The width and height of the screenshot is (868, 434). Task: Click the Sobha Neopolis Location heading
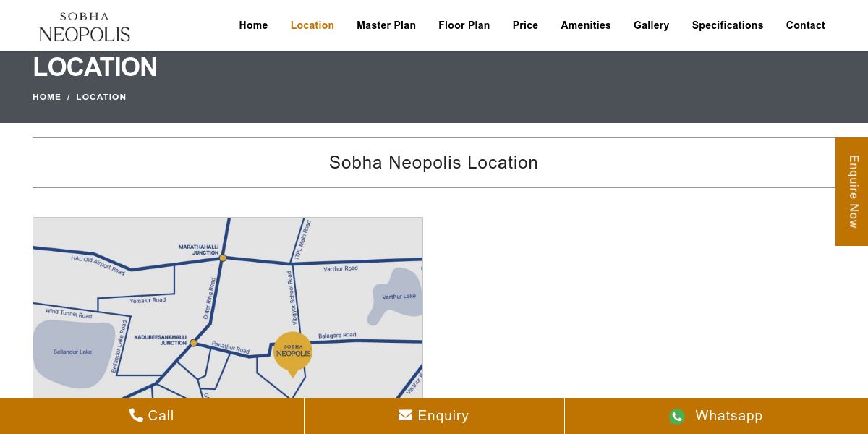[434, 163]
